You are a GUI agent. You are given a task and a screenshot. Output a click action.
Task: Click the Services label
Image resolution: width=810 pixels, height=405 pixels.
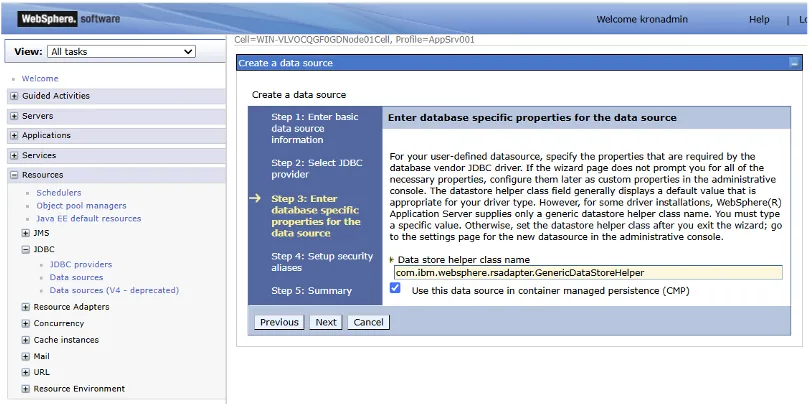click(39, 155)
